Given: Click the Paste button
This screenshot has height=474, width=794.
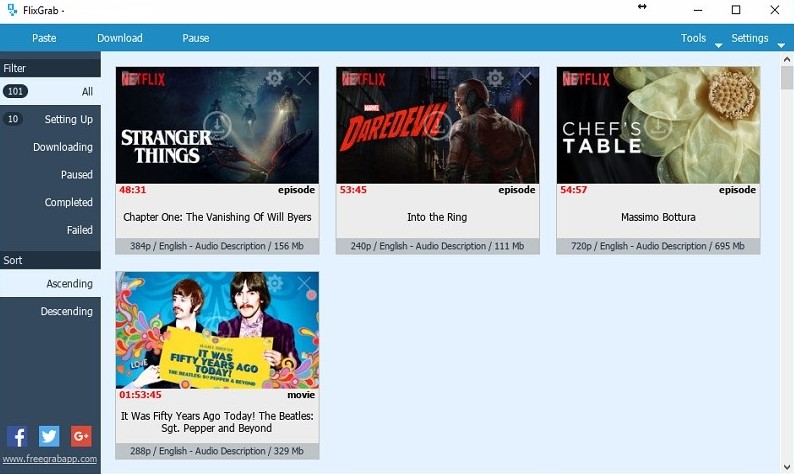Looking at the screenshot, I should pos(44,38).
